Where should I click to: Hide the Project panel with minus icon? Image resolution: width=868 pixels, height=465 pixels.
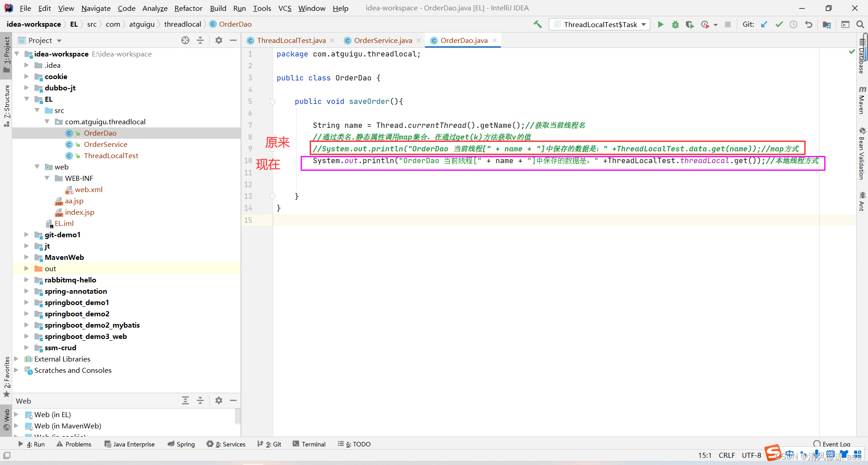[233, 40]
